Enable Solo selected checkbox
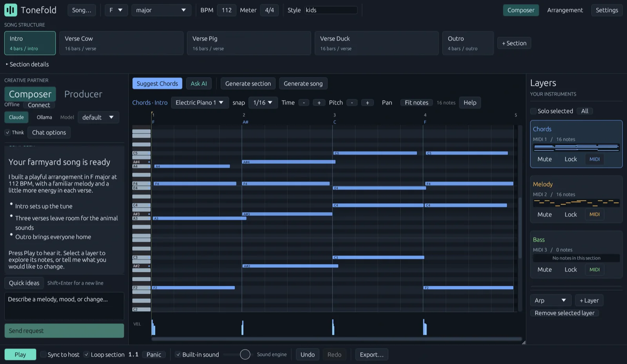Viewport: 627px width, 364px height. click(x=533, y=111)
